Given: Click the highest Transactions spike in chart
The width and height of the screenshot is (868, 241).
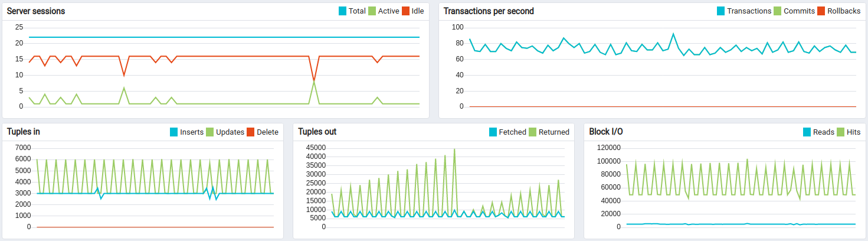Looking at the screenshot, I should pyautogui.click(x=673, y=34).
